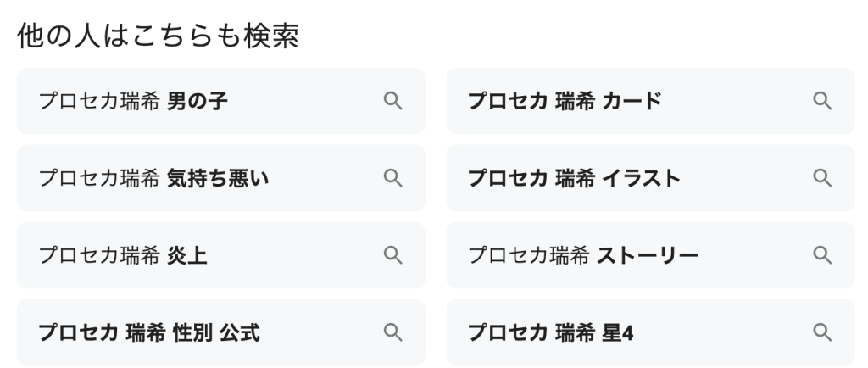
Task: Click the bold 炎上 keyword text
Action: click(x=187, y=256)
